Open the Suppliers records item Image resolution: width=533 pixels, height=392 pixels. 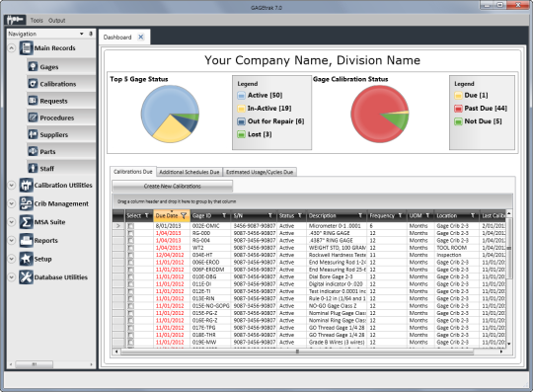61,134
